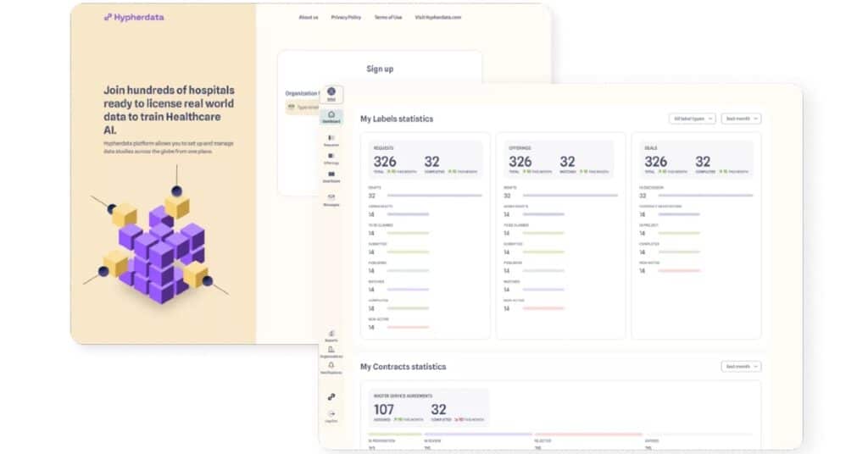Click the Visit Hypherdata.com link
The width and height of the screenshot is (868, 454).
[438, 17]
